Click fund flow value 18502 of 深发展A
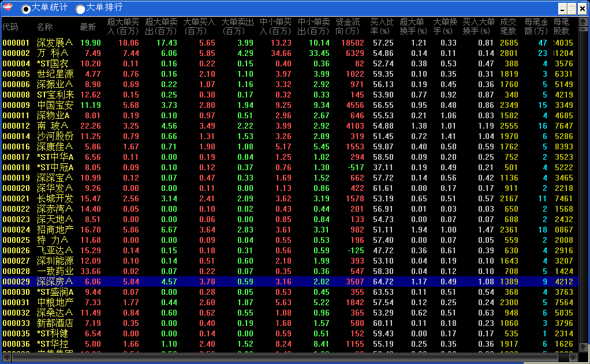Screen dimensions: 590x364 353,43
